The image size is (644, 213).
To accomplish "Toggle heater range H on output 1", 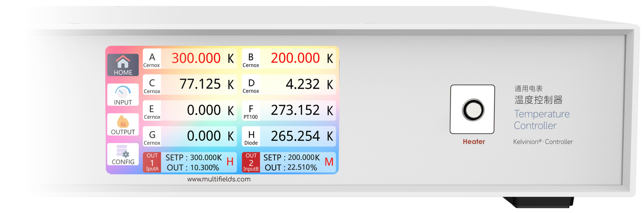I will click(x=230, y=162).
